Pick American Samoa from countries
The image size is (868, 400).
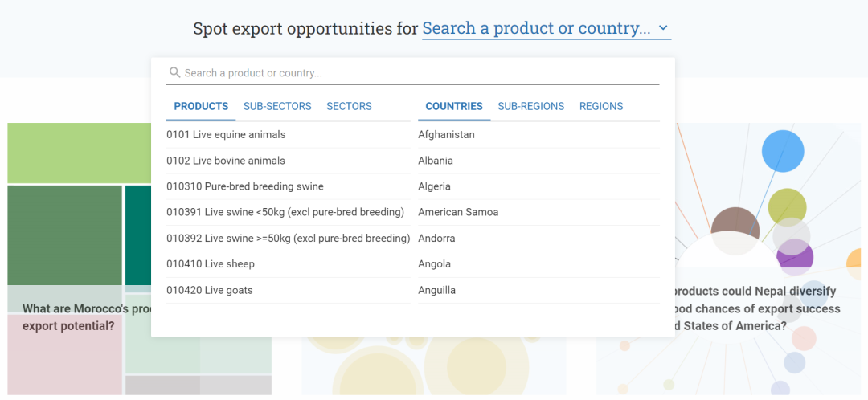click(x=458, y=212)
